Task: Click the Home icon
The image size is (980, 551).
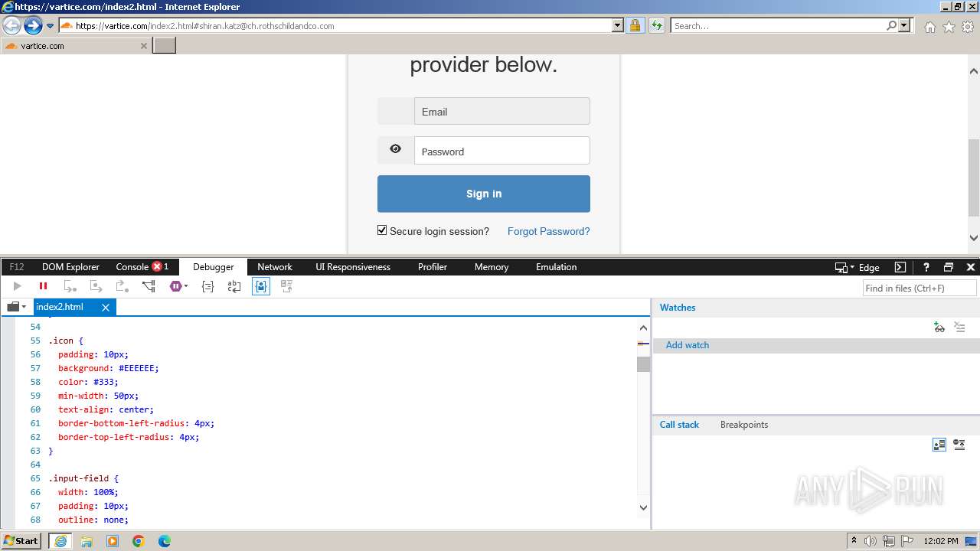Action: click(929, 27)
